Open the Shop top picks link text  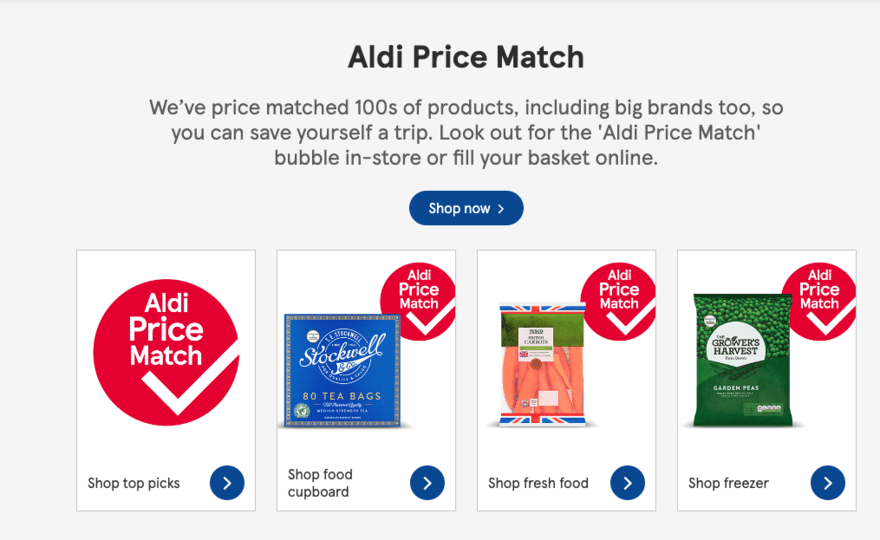tap(134, 483)
